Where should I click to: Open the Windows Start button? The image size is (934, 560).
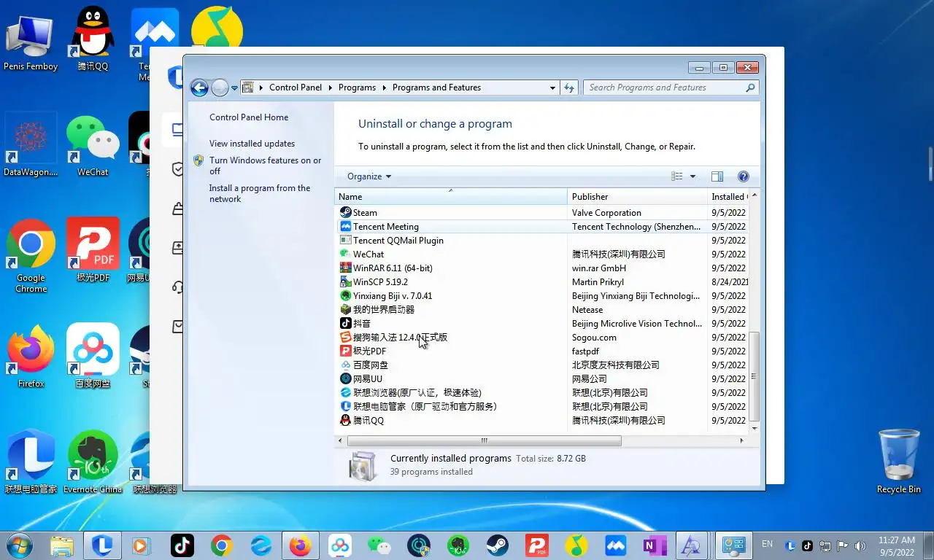[x=19, y=545]
